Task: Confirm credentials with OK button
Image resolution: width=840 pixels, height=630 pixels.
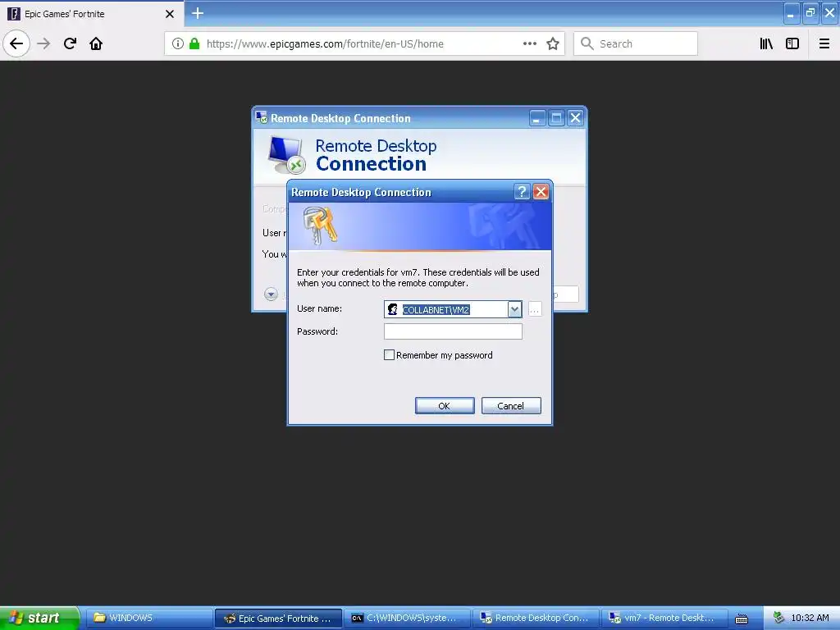Action: pos(445,405)
